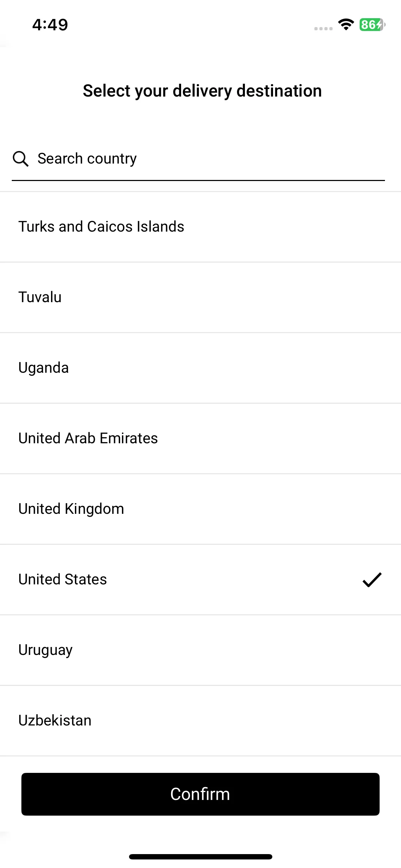
Task: Pick United Arab Emirates
Action: point(200,438)
